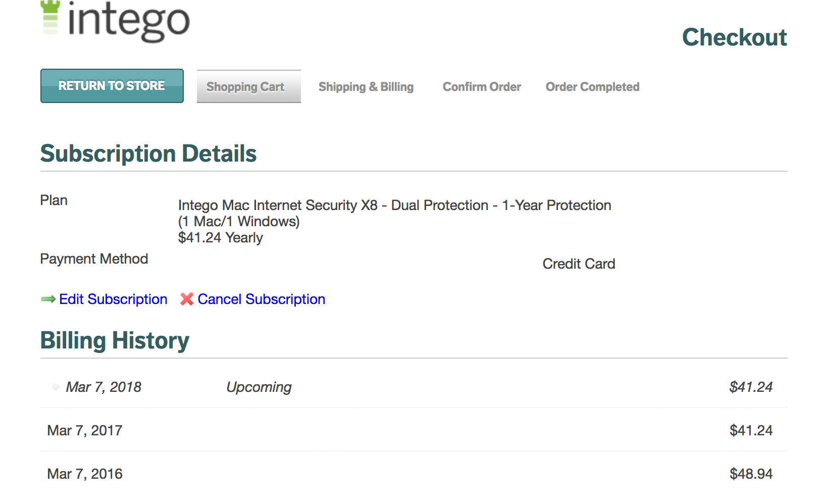Click the bullet next to Mar 7, 2018

(56, 387)
